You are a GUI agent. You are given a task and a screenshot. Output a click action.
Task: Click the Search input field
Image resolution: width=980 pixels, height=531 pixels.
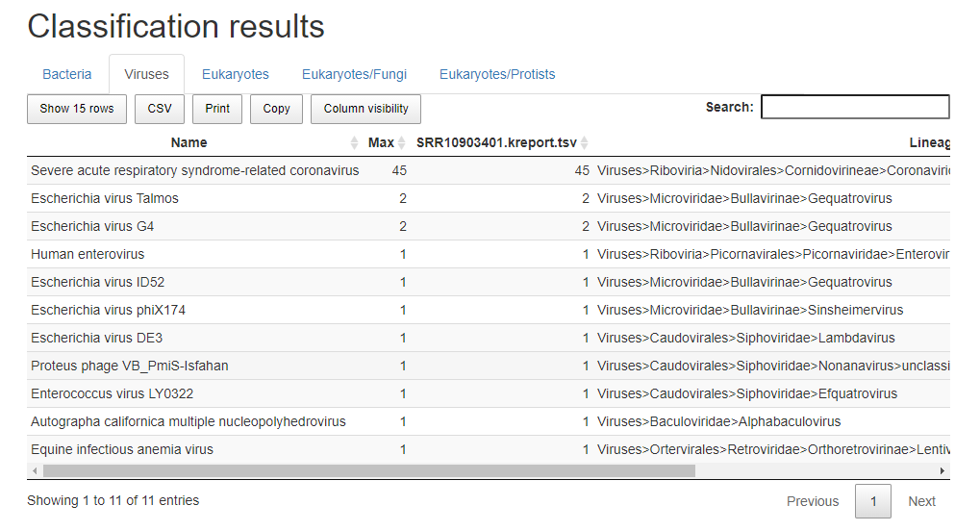point(855,107)
